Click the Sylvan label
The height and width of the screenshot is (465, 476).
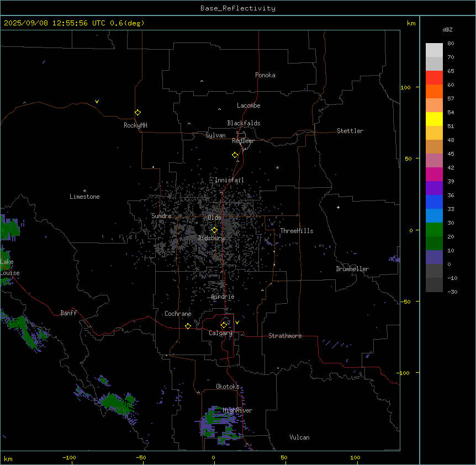(x=215, y=135)
